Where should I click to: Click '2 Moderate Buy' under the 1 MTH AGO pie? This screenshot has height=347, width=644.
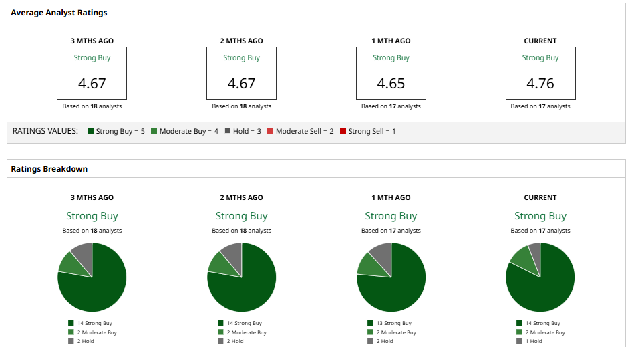coord(396,332)
